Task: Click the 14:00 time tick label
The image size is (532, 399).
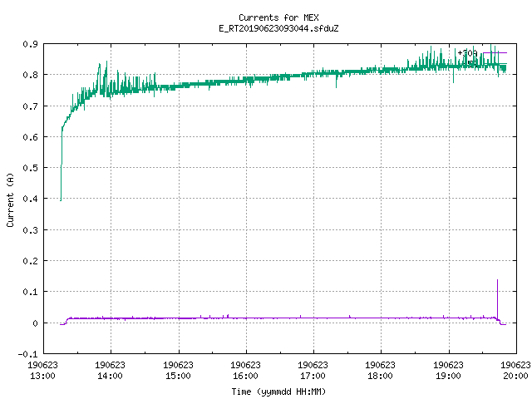Action: (x=110, y=376)
